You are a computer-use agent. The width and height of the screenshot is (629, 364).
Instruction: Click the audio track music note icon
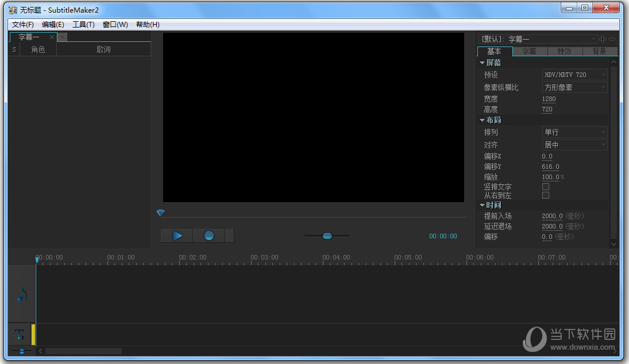click(x=22, y=295)
